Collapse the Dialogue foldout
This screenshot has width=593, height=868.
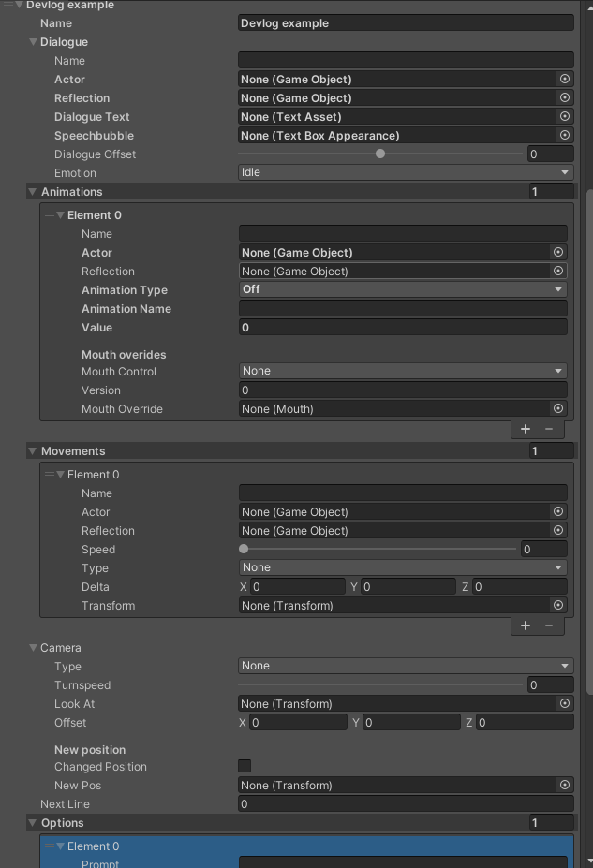[33, 42]
